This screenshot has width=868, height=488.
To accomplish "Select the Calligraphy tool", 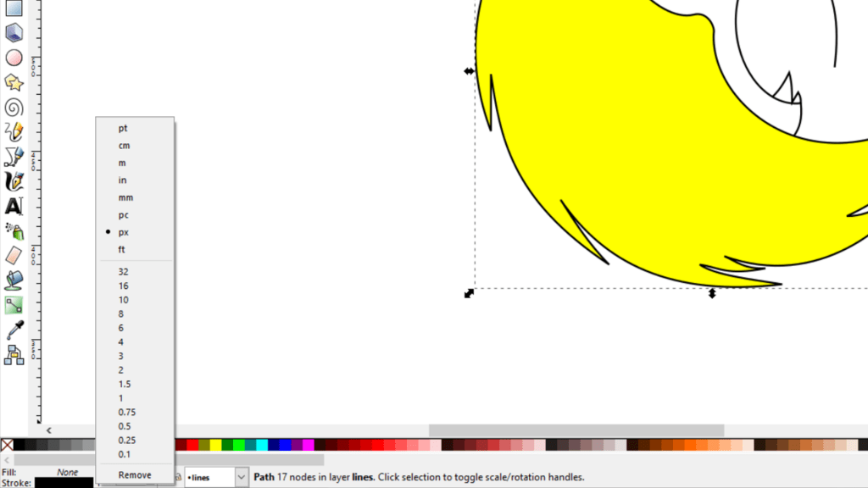I will click(13, 180).
